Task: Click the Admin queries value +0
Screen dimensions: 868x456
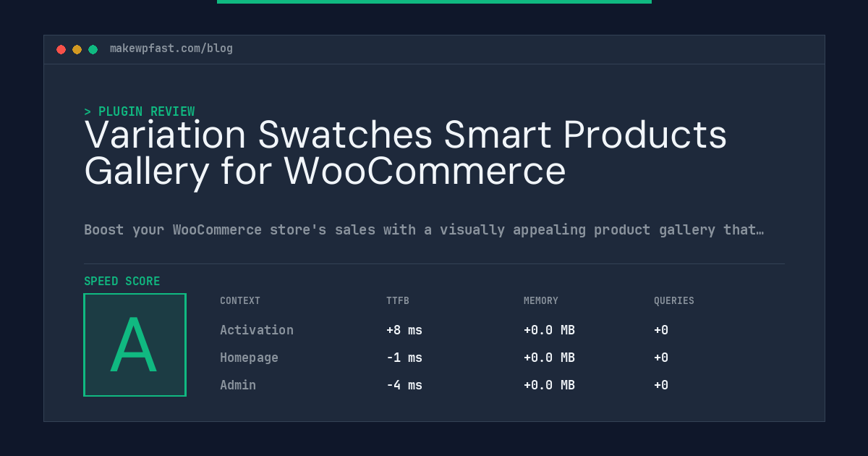Action: click(661, 385)
